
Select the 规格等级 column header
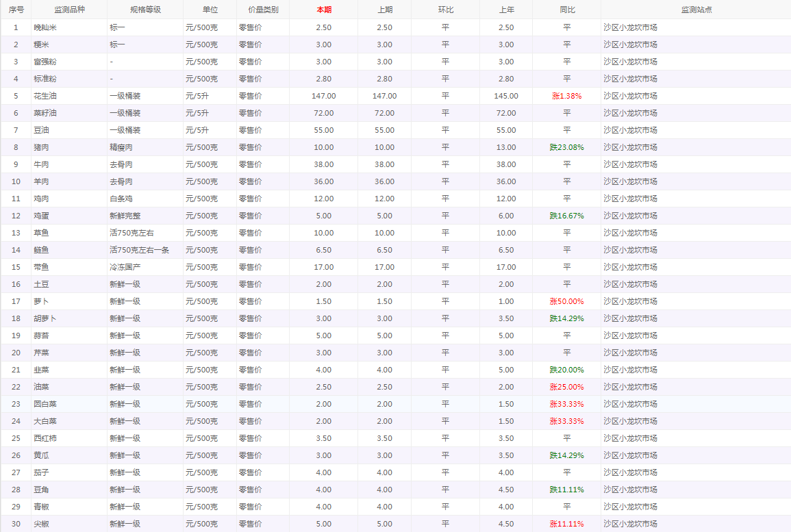(x=145, y=10)
